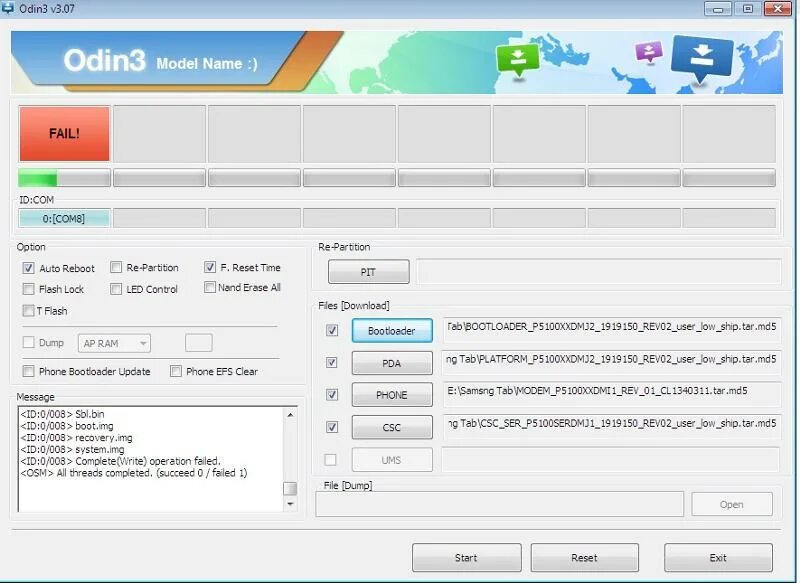This screenshot has width=800, height=583.
Task: Enable the Flash Lock option
Action: coord(29,289)
